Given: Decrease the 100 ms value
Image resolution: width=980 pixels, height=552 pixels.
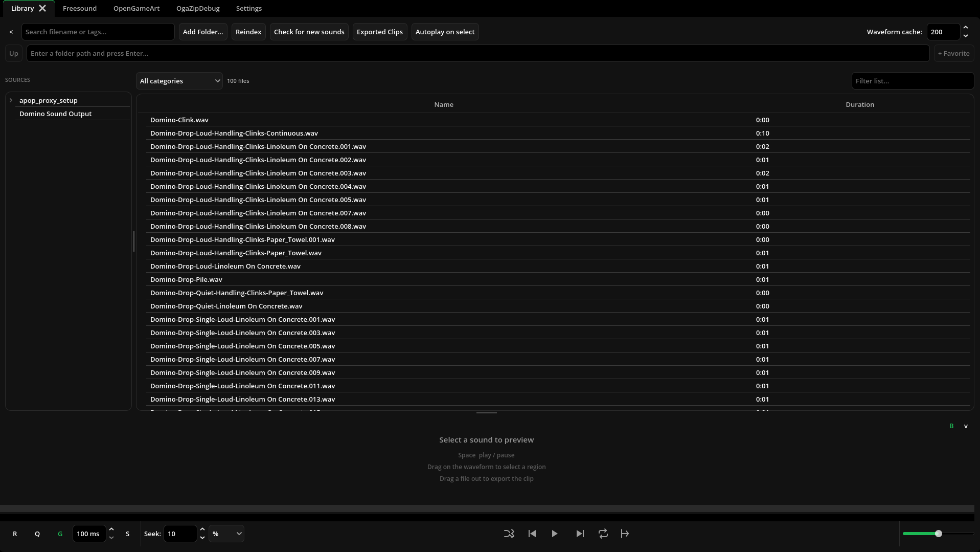Looking at the screenshot, I should 111,538.
